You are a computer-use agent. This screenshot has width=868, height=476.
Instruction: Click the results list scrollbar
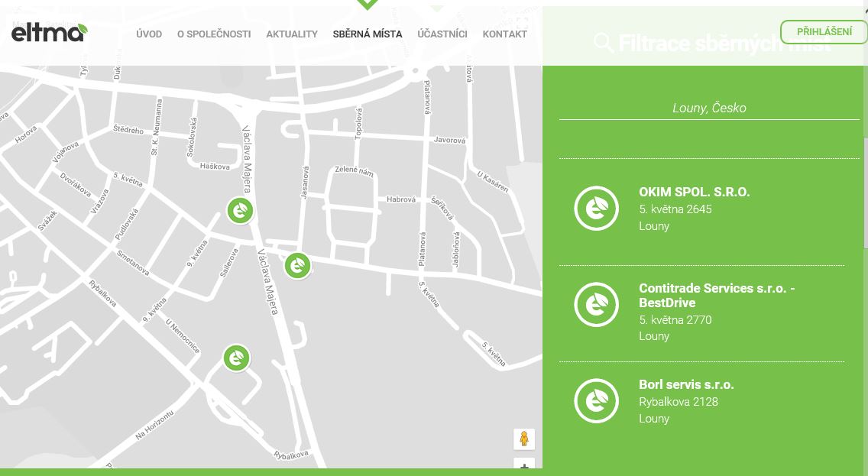pos(865,191)
